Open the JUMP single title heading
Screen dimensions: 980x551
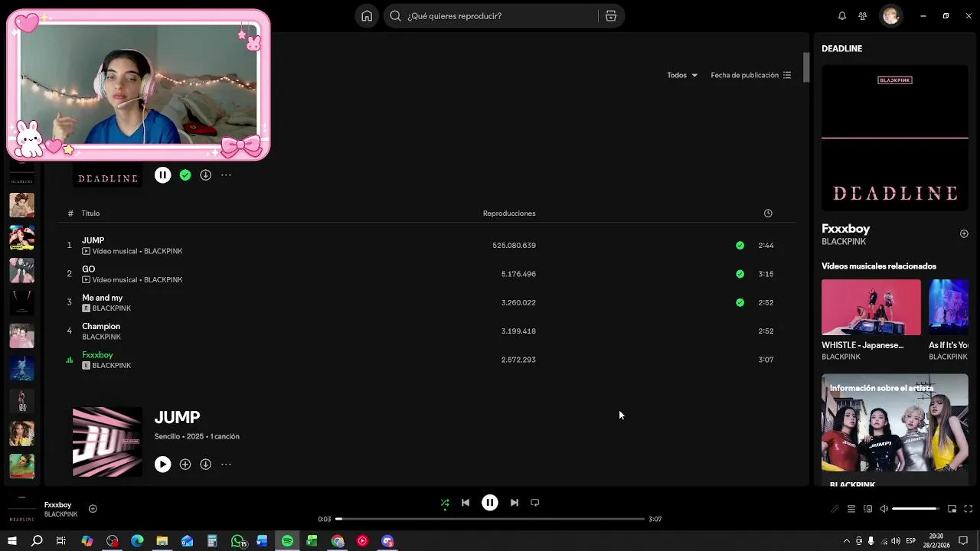coord(177,417)
